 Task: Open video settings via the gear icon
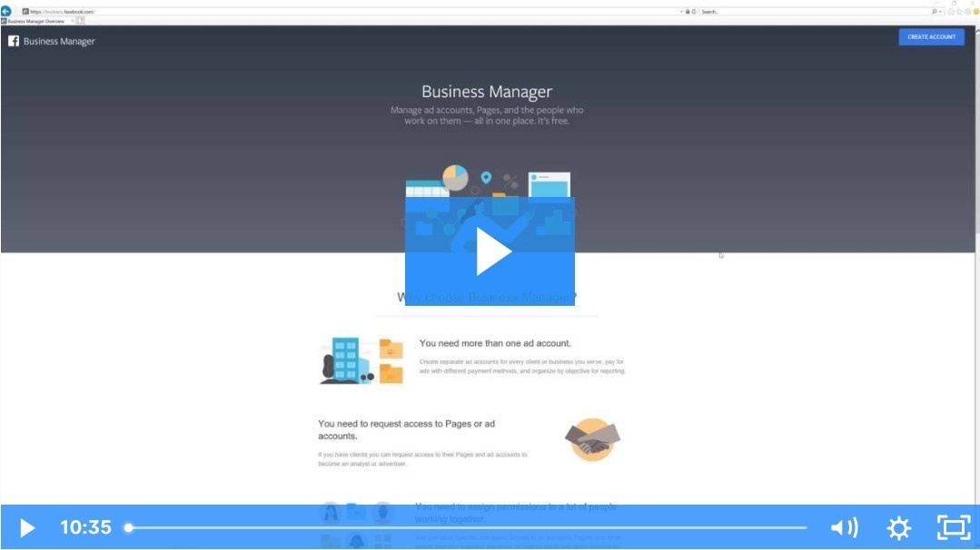point(899,528)
